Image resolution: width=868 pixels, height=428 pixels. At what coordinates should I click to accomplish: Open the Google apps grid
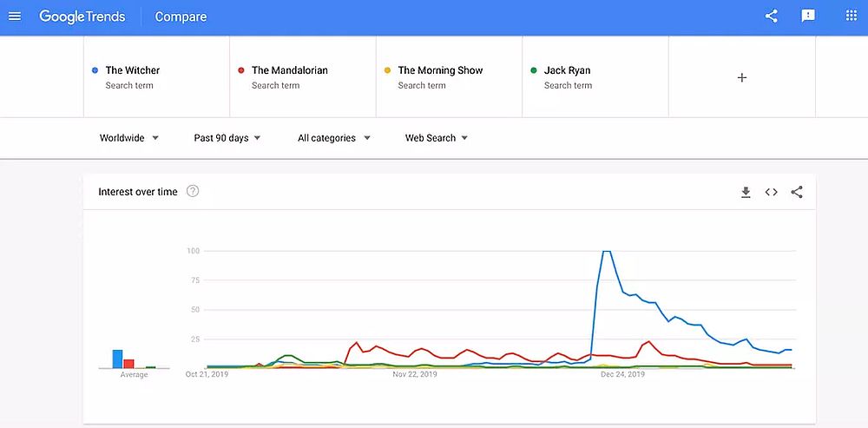(851, 16)
